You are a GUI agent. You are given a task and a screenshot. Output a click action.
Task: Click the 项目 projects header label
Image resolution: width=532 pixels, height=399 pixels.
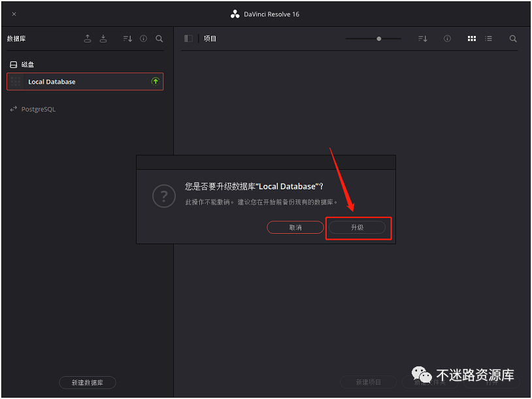[x=210, y=39]
